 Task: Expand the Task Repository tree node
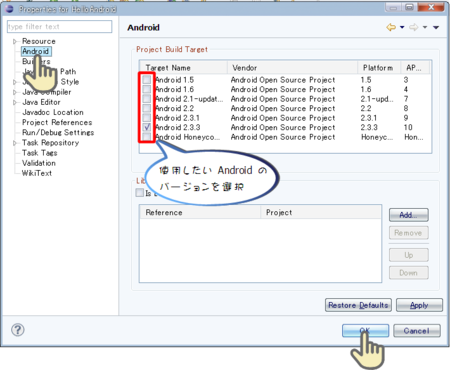coord(15,143)
